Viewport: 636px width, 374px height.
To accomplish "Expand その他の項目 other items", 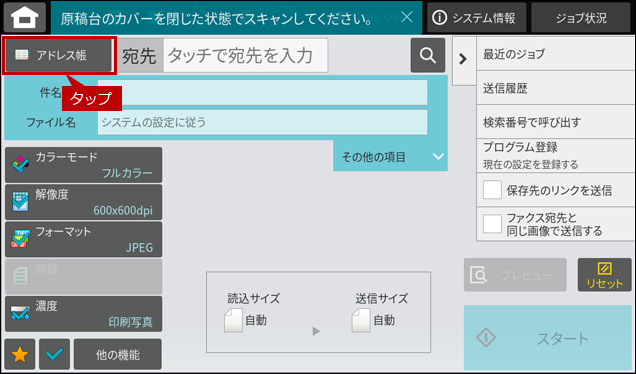I will click(390, 156).
